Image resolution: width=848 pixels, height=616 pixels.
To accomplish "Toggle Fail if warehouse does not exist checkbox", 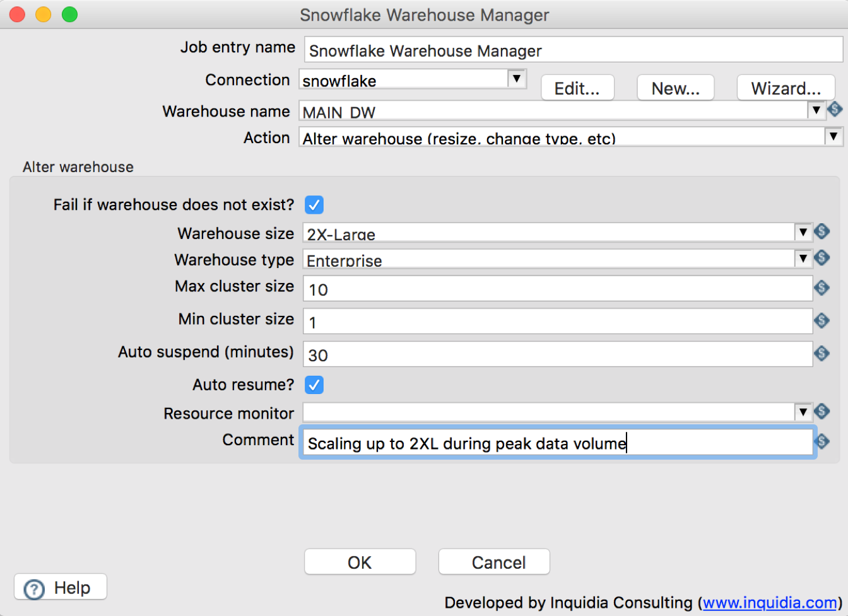I will pos(314,204).
